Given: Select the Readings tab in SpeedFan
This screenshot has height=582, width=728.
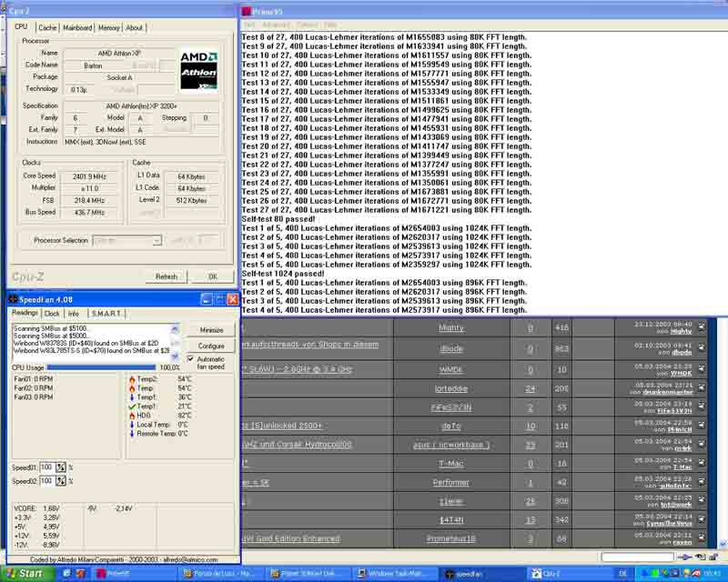Looking at the screenshot, I should point(25,313).
